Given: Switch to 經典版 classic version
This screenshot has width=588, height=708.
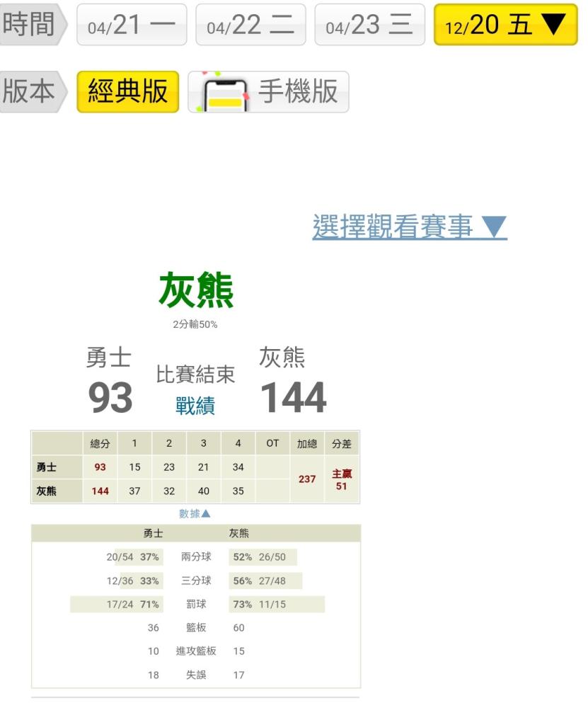Looking at the screenshot, I should coord(127,92).
